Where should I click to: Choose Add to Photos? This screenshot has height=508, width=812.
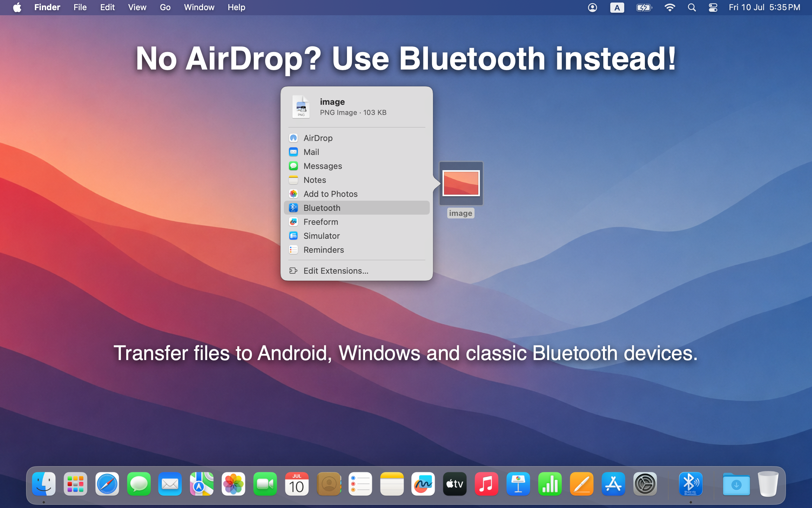click(x=356, y=194)
